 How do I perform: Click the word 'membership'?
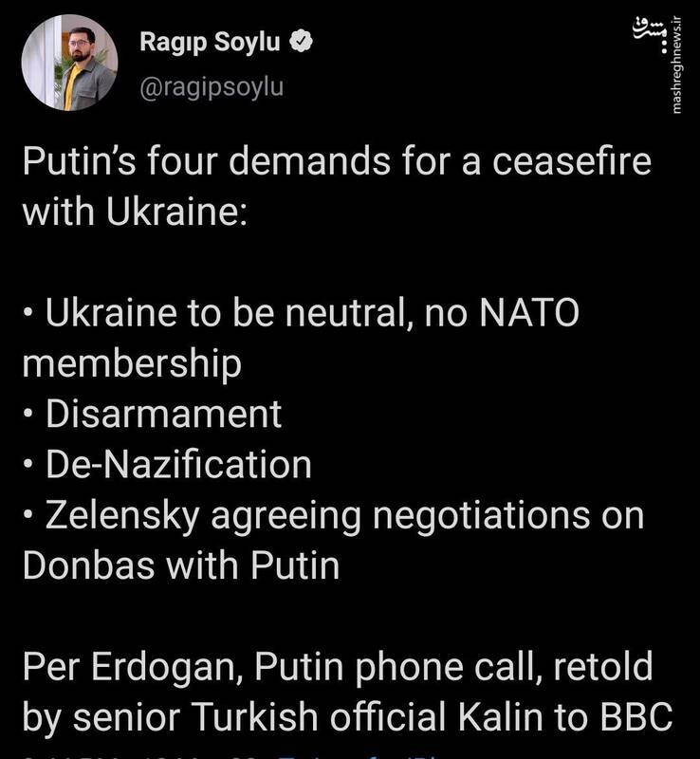coord(132,363)
